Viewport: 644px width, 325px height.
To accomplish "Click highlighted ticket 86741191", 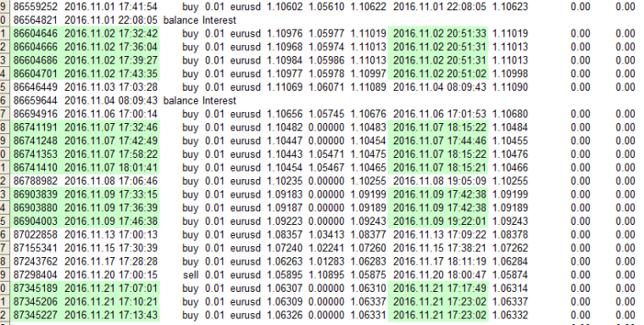I will 36,127.
